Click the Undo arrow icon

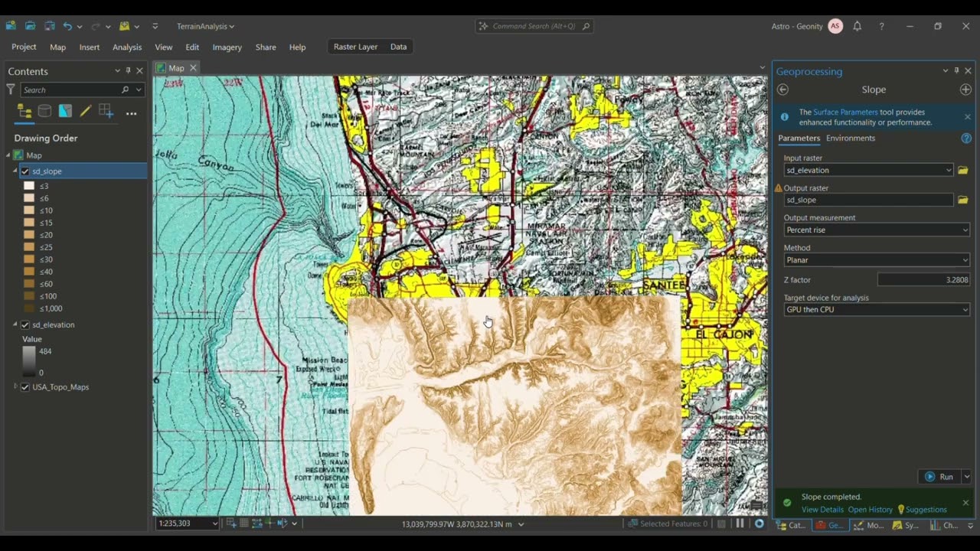(67, 26)
